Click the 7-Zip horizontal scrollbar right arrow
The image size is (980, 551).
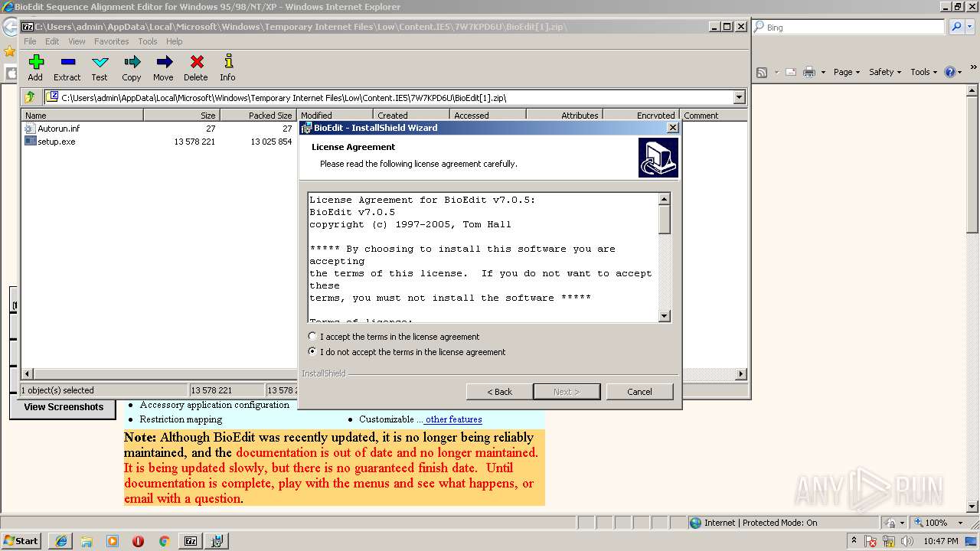[740, 373]
